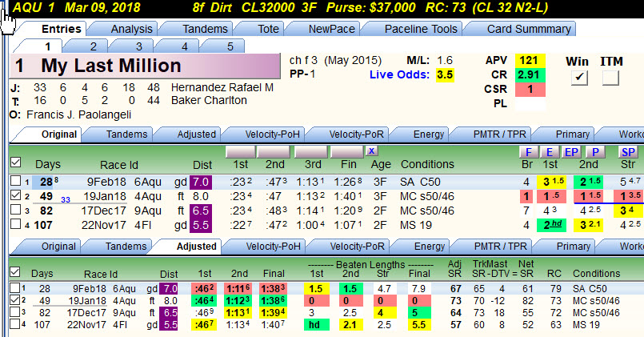
Task: Check the 22Nov17 paceline in the upper table
Action: click(16, 224)
